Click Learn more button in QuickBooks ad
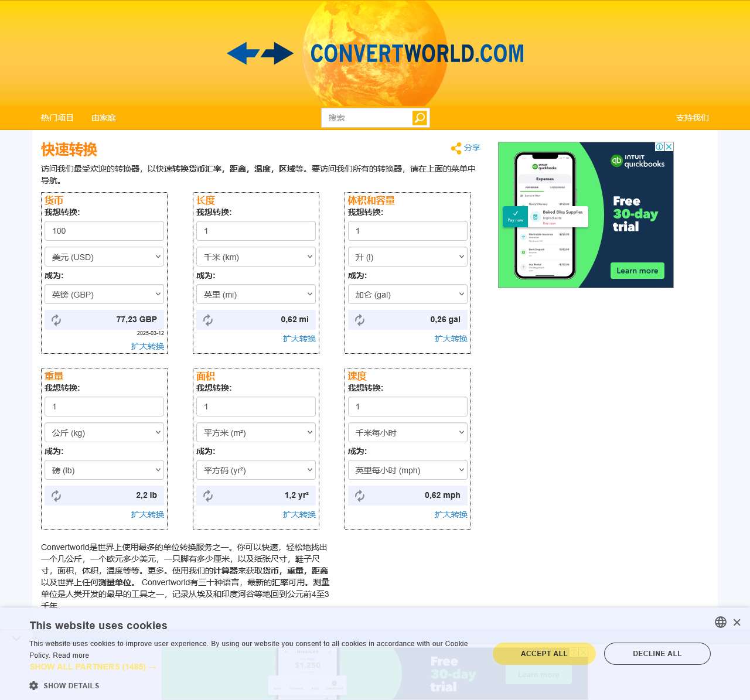Viewport: 750px width, 700px height. click(x=637, y=271)
